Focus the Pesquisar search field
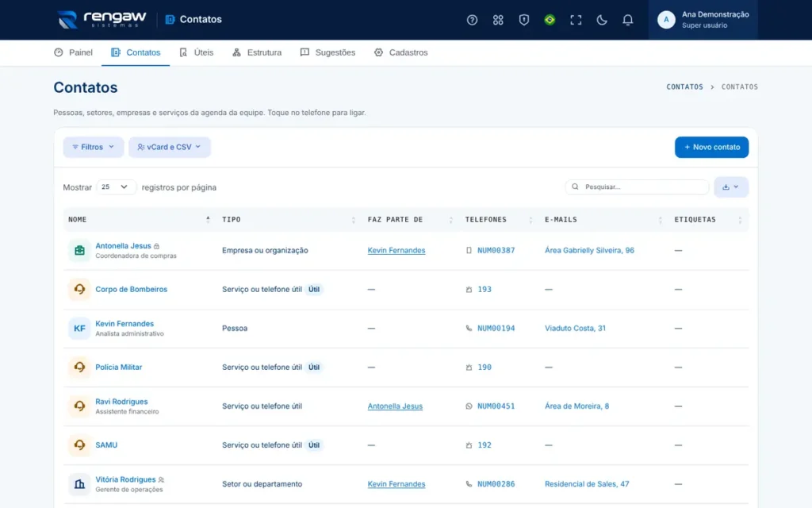Screen dimensions: 812x508 coord(637,187)
